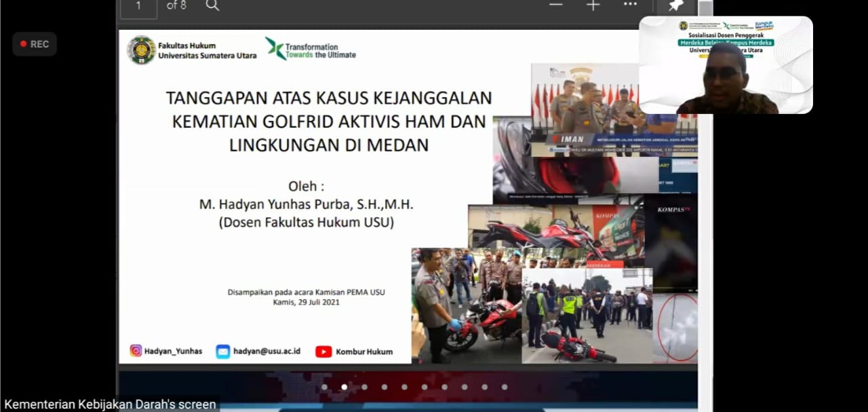Screen dimensions: 868x412
Task: Click the Kementerian Kebijakan Darah's screen label
Action: pyautogui.click(x=110, y=405)
